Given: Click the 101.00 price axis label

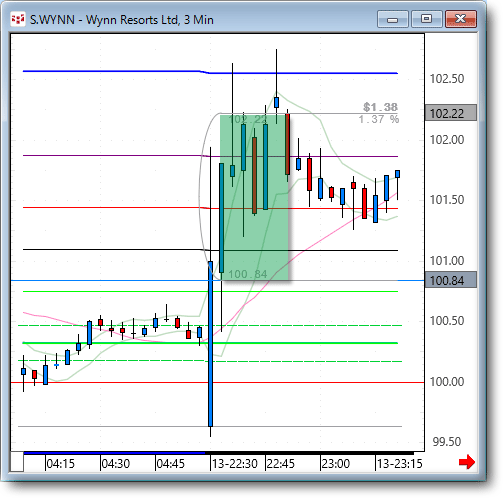Looking at the screenshot, I should tap(447, 261).
